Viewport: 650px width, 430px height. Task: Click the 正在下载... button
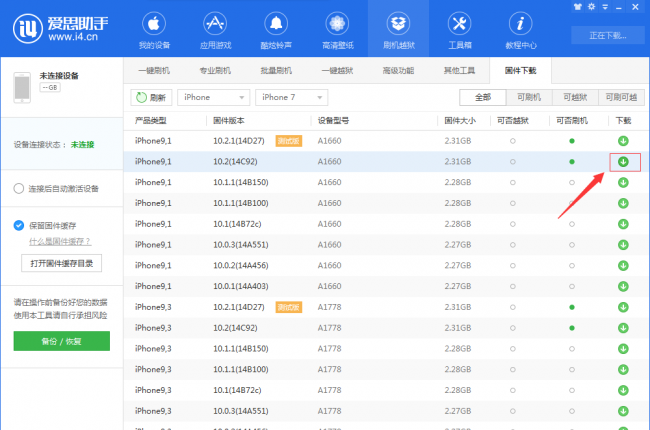click(x=608, y=36)
